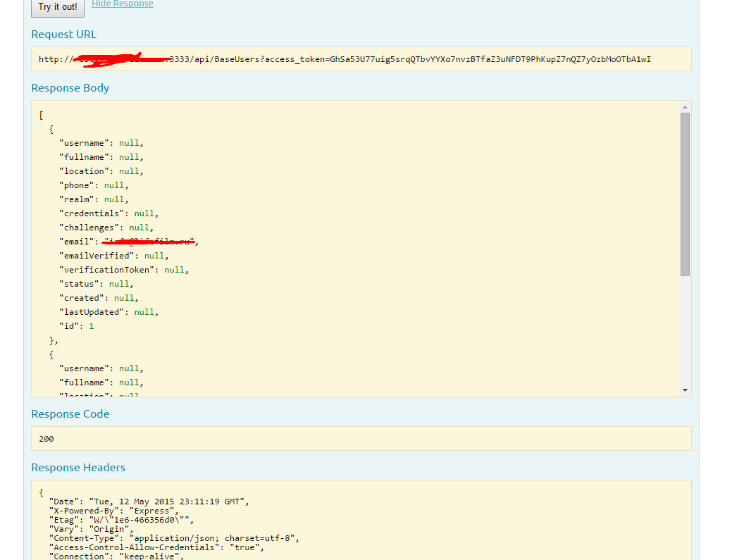
Task: Click the down arrow of response body scrollbar
Action: click(x=685, y=390)
